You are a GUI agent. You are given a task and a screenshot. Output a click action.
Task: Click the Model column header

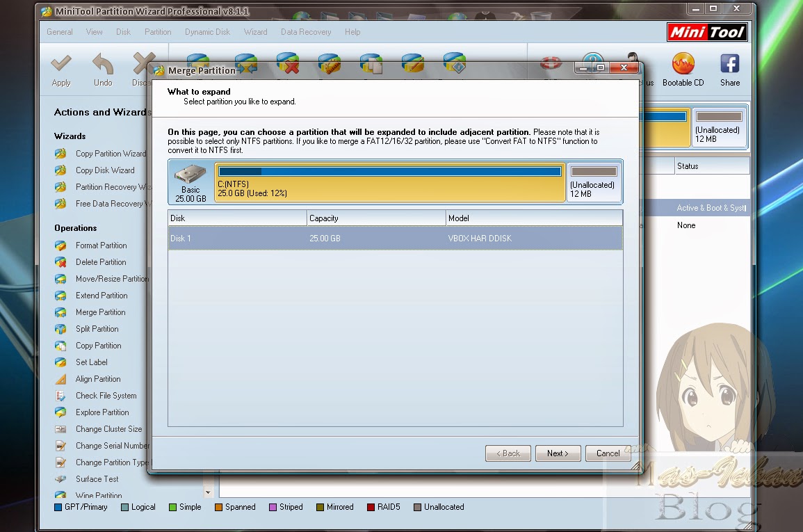[534, 218]
